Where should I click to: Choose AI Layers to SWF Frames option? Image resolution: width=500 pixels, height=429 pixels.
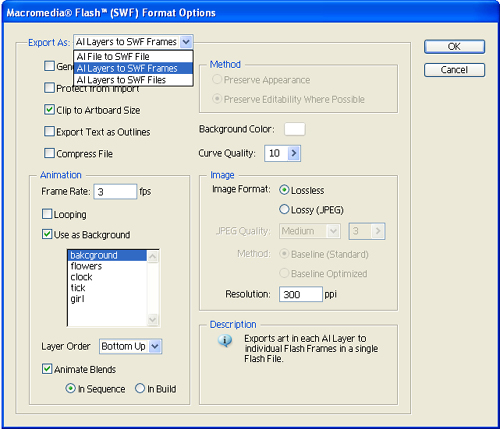click(133, 68)
